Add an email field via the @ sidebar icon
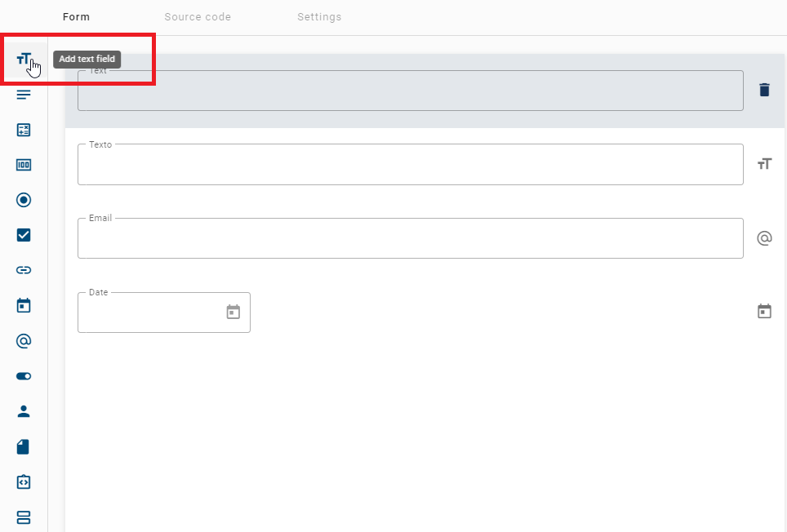Screen dimensions: 787x532 click(x=24, y=340)
